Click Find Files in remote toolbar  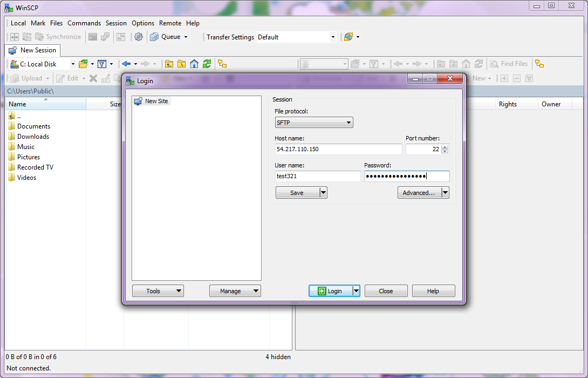[x=509, y=64]
